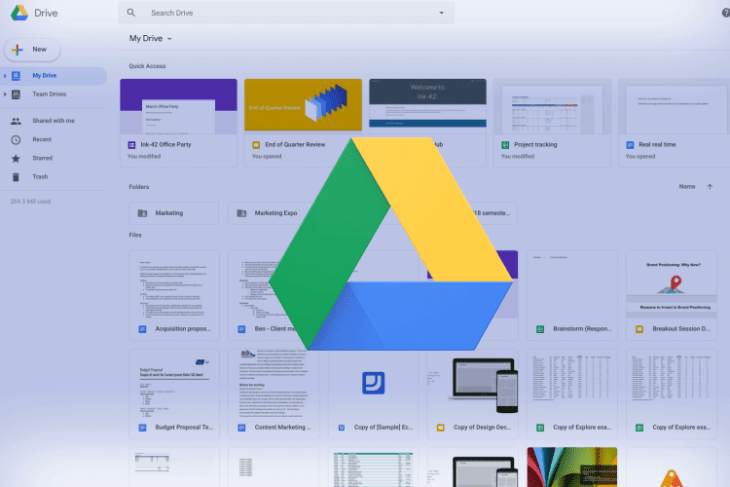Open Real real time quick access card
This screenshot has width=730, height=487.
(x=674, y=123)
